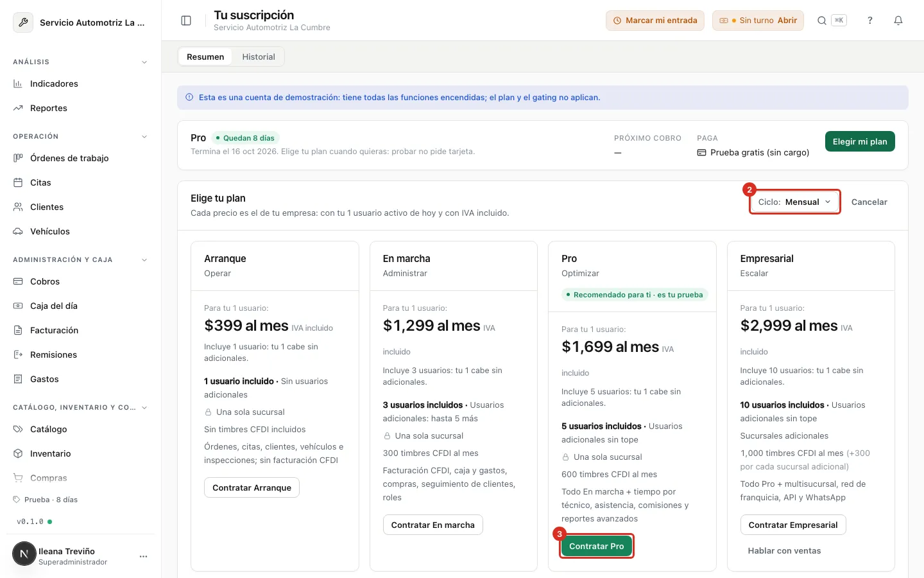
Task: Open the Ciclo: Mensual dropdown
Action: pos(795,202)
